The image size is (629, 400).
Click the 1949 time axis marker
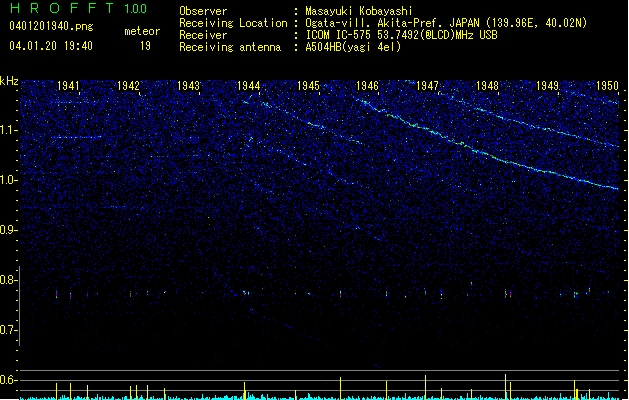547,86
